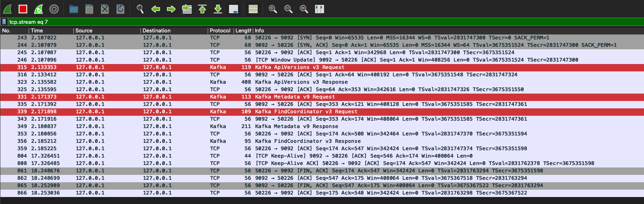644x204 pixels.
Task: Select packet 244, the SYN, ACK packet
Action: (x=322, y=45)
